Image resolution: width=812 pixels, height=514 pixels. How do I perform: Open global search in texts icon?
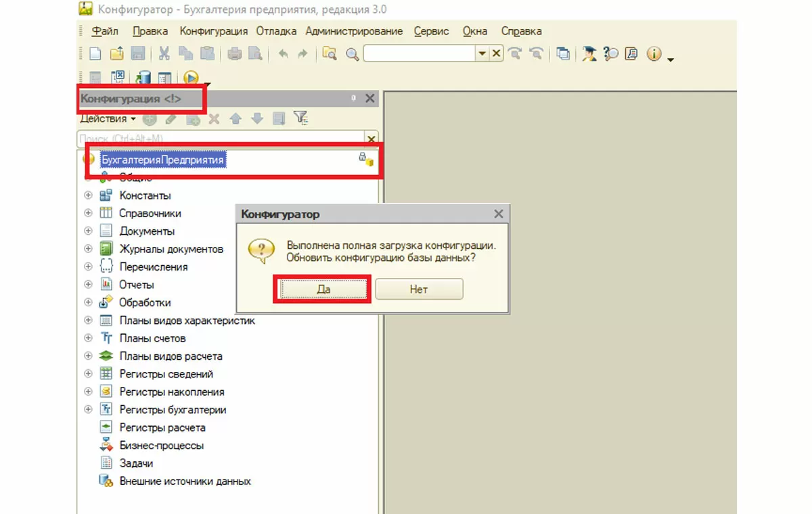(x=330, y=54)
